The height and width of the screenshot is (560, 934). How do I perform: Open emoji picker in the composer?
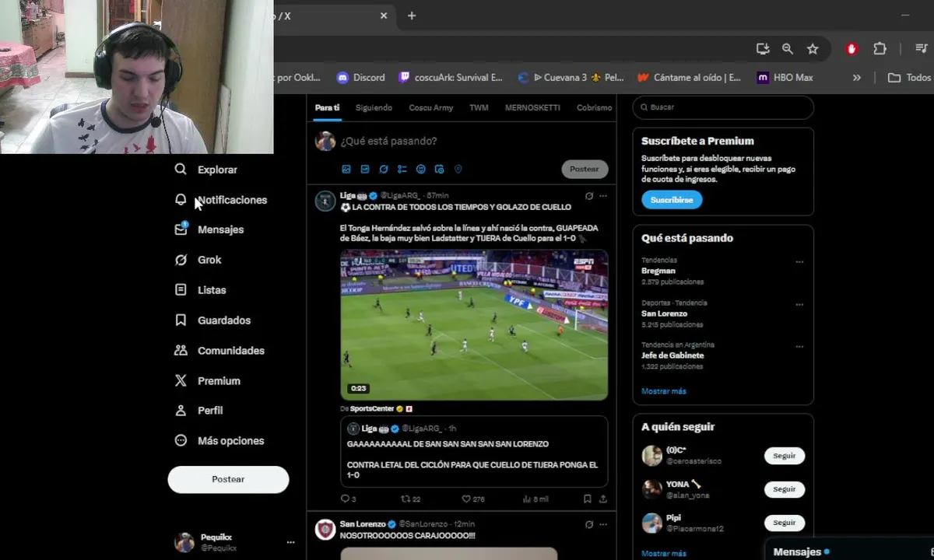click(x=421, y=169)
